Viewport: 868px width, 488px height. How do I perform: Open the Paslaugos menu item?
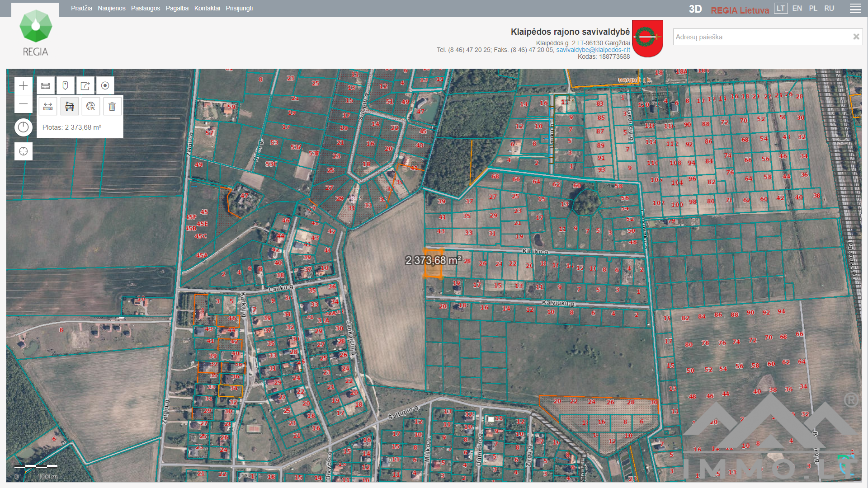pyautogui.click(x=146, y=8)
